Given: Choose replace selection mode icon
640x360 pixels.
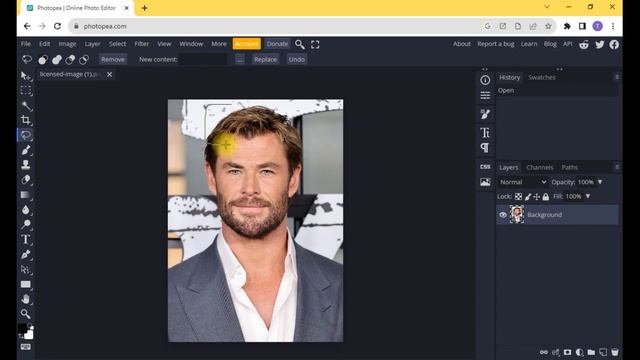Looking at the screenshot, I should [x=43, y=60].
